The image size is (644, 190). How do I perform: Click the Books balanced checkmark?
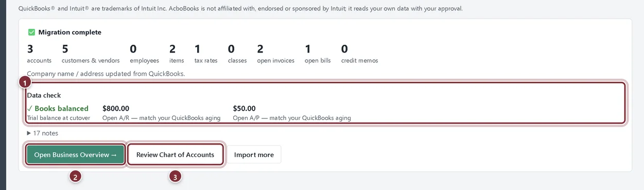click(29, 109)
